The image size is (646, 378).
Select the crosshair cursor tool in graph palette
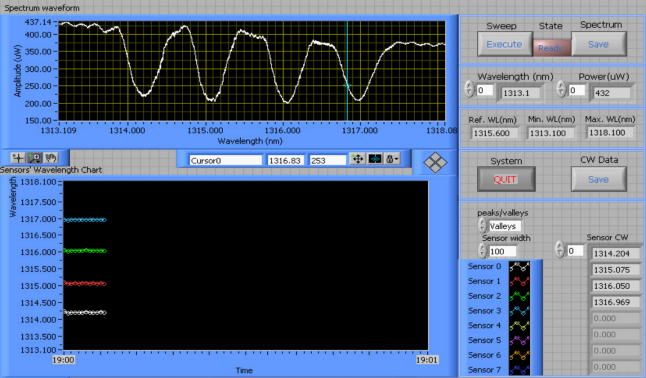(x=18, y=157)
